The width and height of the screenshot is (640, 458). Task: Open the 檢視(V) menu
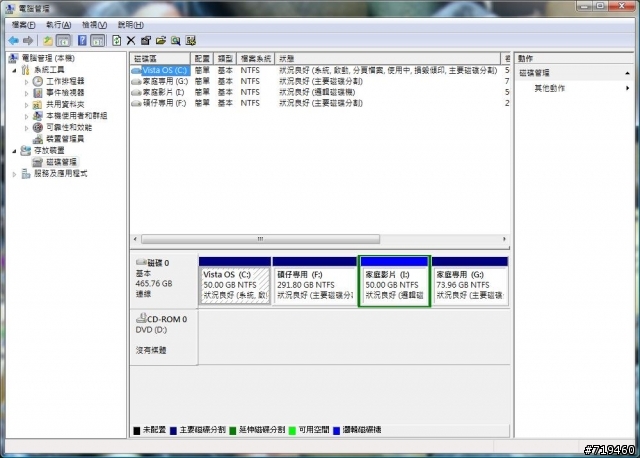(x=94, y=25)
